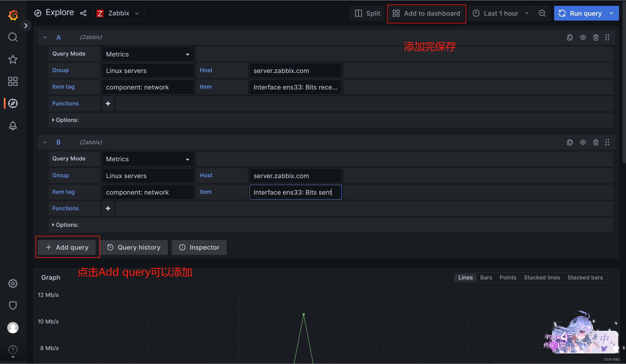
Task: Delete query A with trash icon
Action: [x=596, y=37]
